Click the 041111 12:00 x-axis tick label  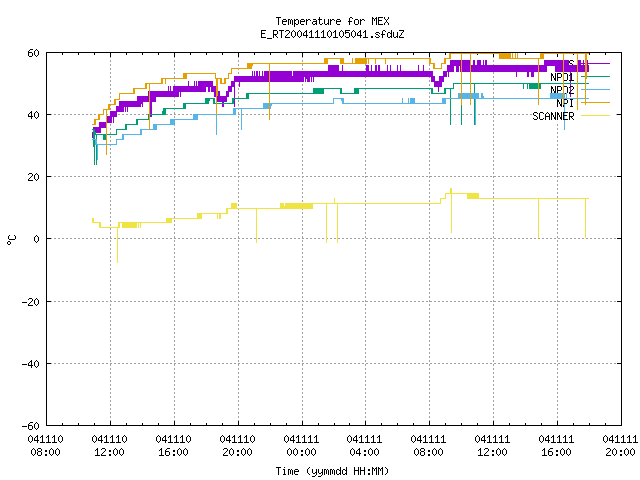pyautogui.click(x=492, y=446)
